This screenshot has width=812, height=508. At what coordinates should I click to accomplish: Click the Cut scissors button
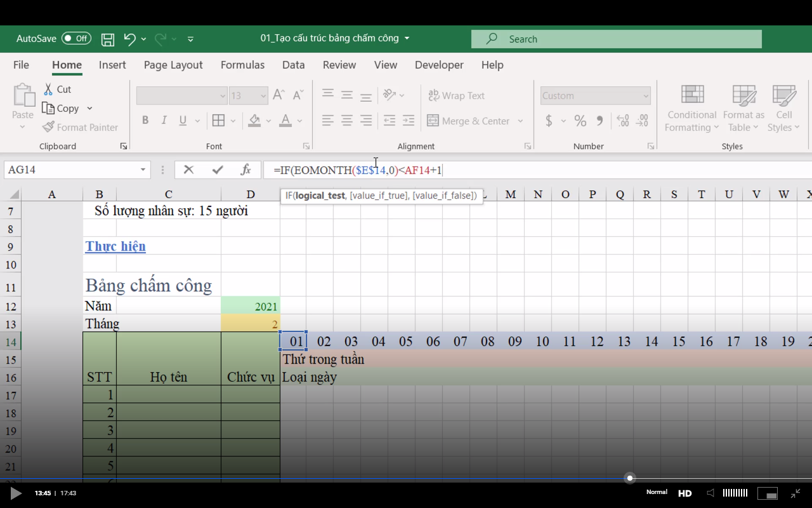pyautogui.click(x=57, y=90)
